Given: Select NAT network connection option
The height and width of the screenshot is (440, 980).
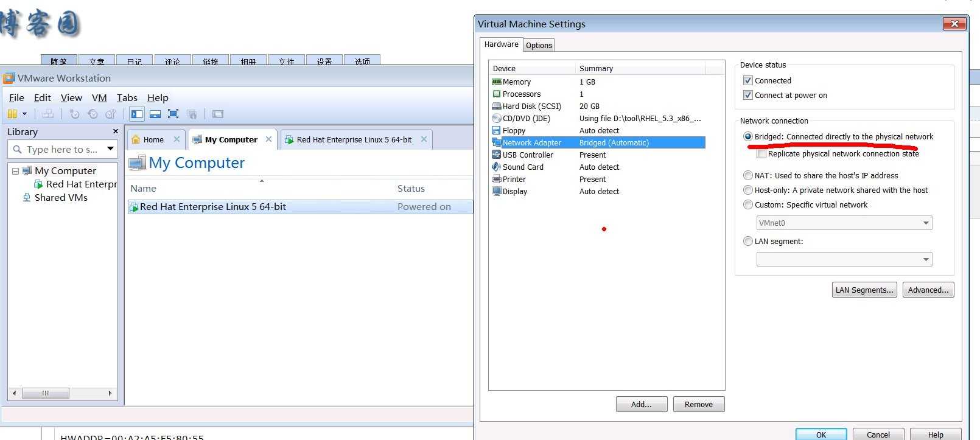Looking at the screenshot, I should pyautogui.click(x=748, y=175).
